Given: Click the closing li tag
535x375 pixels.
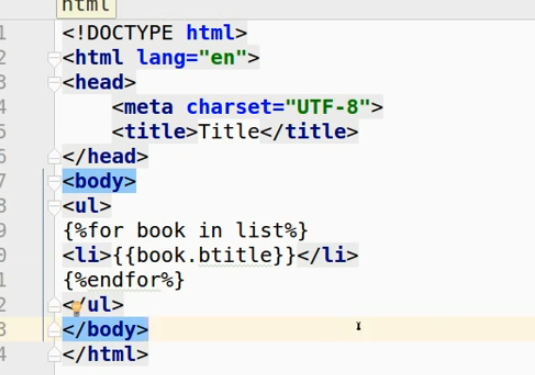Looking at the screenshot, I should point(328,255).
